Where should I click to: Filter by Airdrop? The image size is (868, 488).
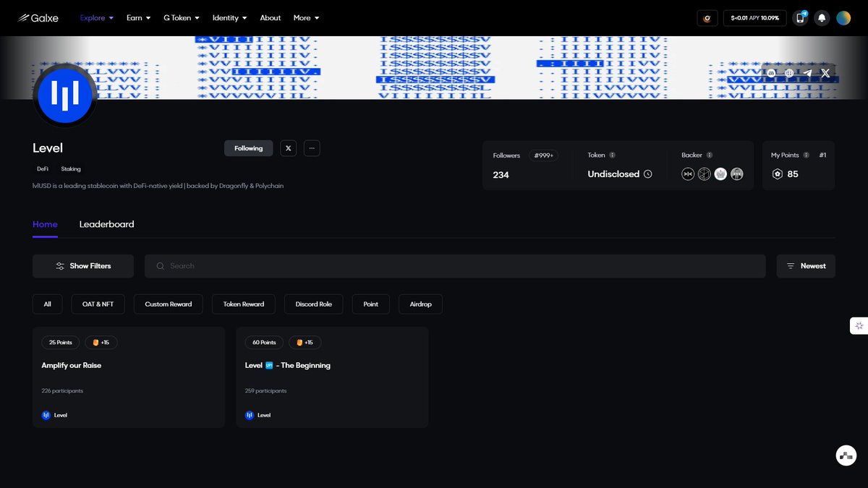[420, 304]
